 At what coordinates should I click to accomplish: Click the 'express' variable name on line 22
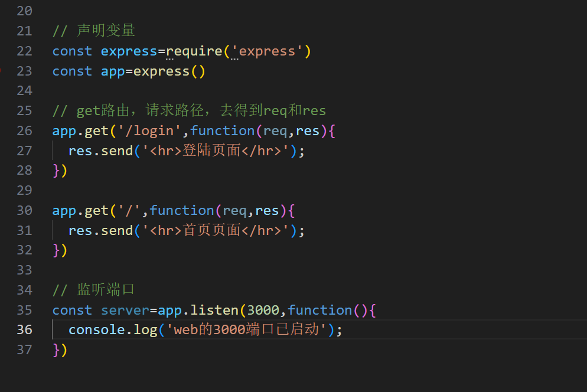point(129,51)
